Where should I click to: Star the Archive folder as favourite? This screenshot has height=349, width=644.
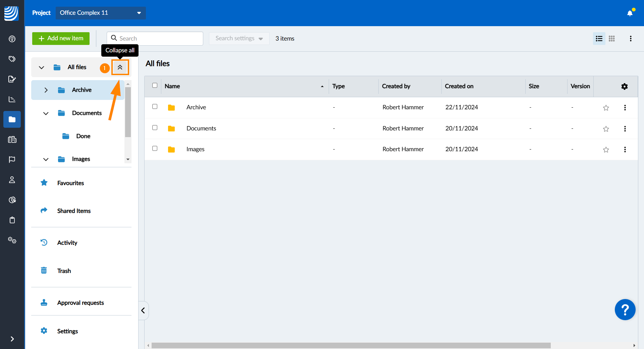pos(606,108)
